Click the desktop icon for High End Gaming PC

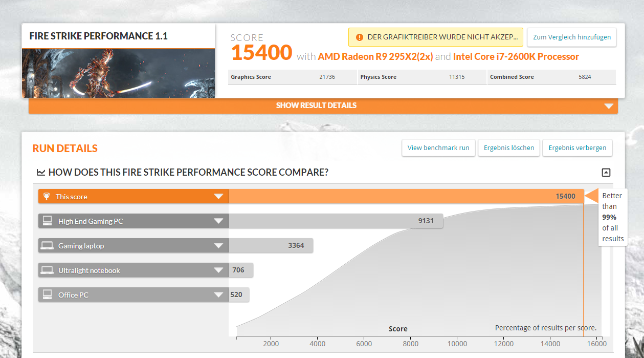click(47, 221)
